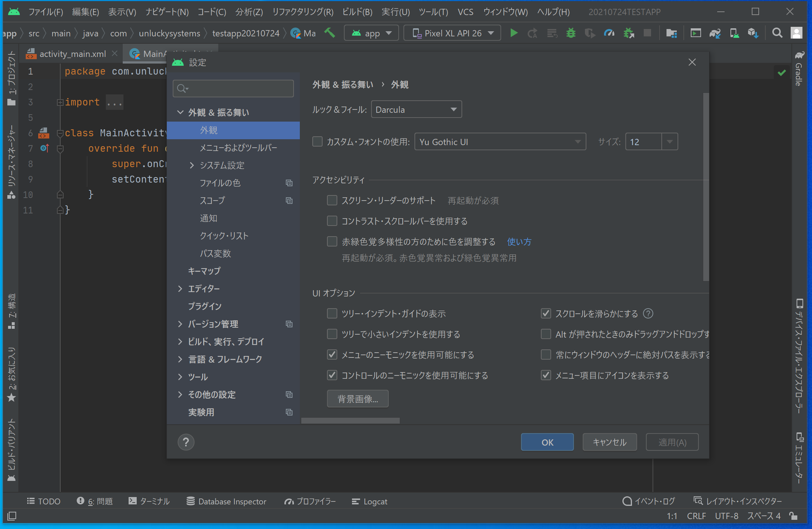Open the Logcat tool window tab
This screenshot has height=529, width=812.
point(370,501)
